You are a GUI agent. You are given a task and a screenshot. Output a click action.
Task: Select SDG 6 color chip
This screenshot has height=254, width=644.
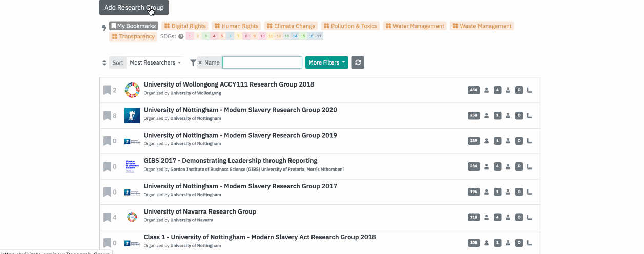[231, 36]
